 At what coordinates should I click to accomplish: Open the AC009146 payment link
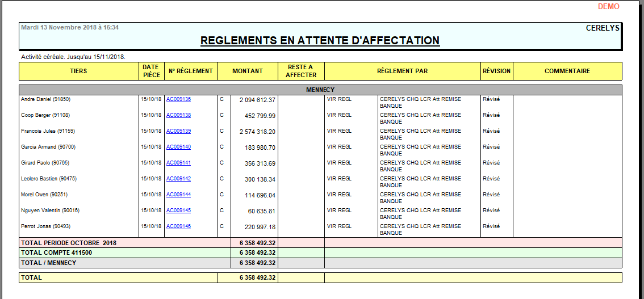point(178,226)
